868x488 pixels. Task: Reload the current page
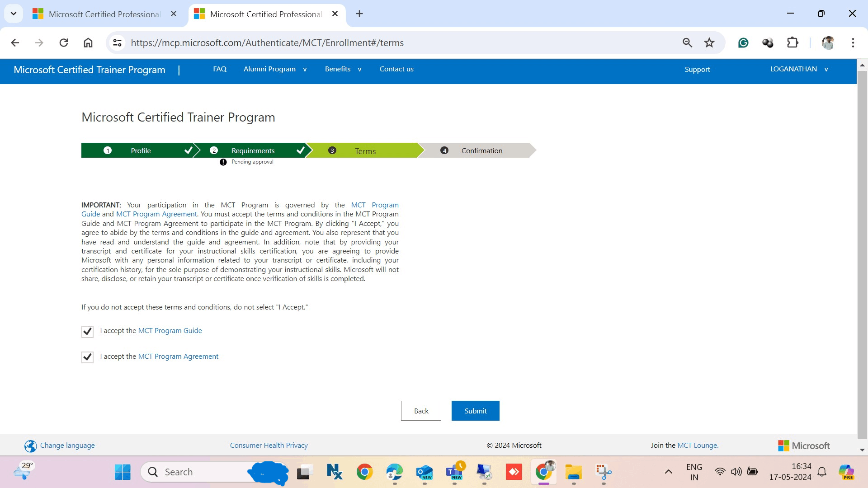click(64, 42)
